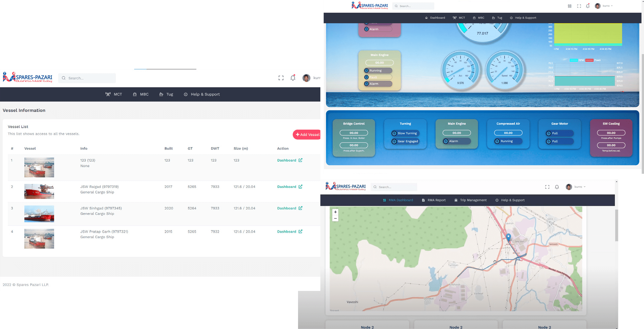Toggle Running indicator in Compressed Air card
Viewport: 644px width, 329px height.
coord(508,141)
